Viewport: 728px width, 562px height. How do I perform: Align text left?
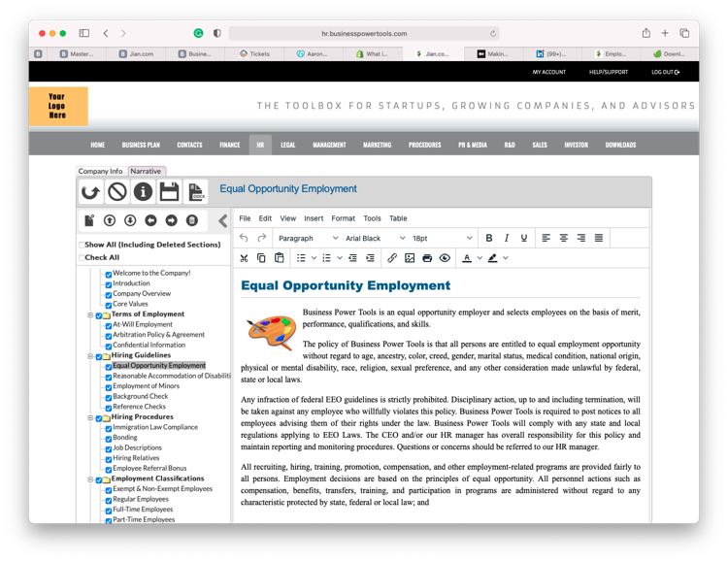tap(546, 238)
